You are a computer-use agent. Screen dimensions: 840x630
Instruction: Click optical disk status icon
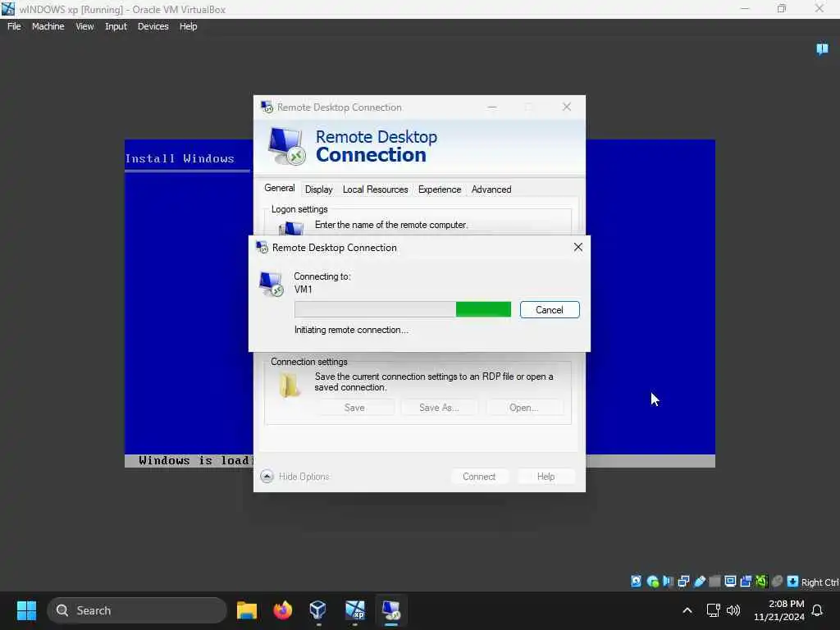point(652,582)
